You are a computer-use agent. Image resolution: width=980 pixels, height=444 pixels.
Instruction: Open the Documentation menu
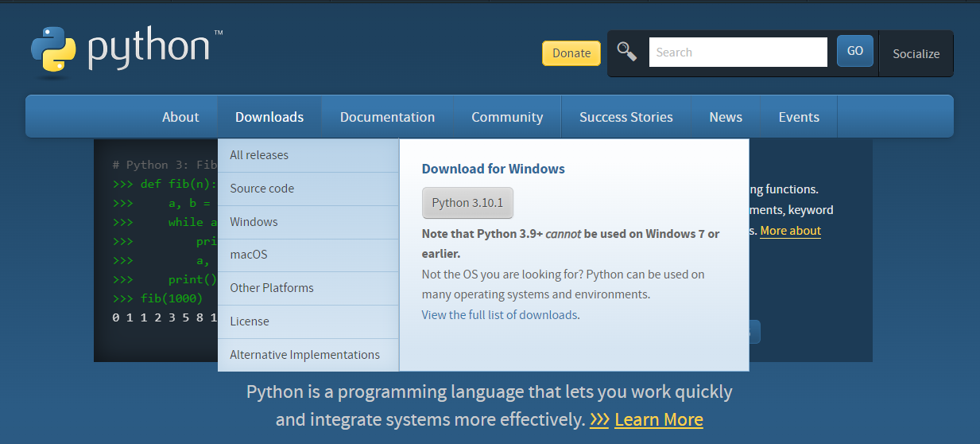click(x=387, y=117)
